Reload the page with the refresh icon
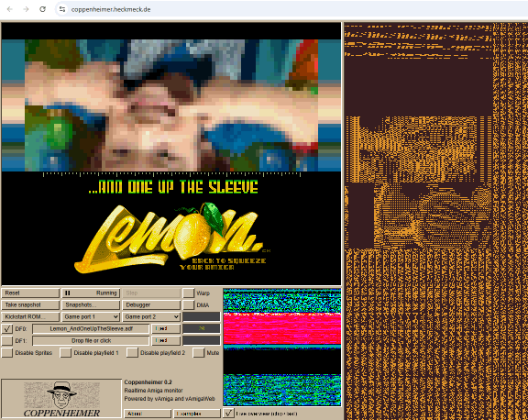 coord(42,9)
